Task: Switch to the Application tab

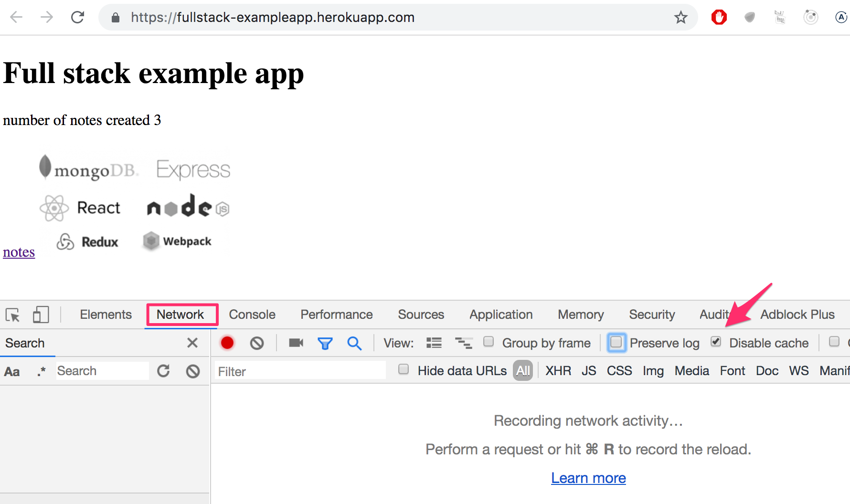Action: click(x=501, y=315)
